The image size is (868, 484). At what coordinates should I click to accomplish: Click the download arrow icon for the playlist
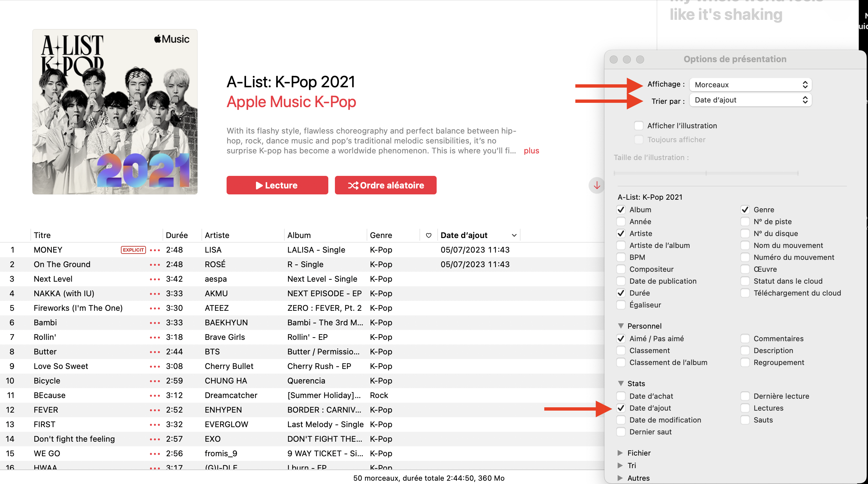(x=597, y=185)
